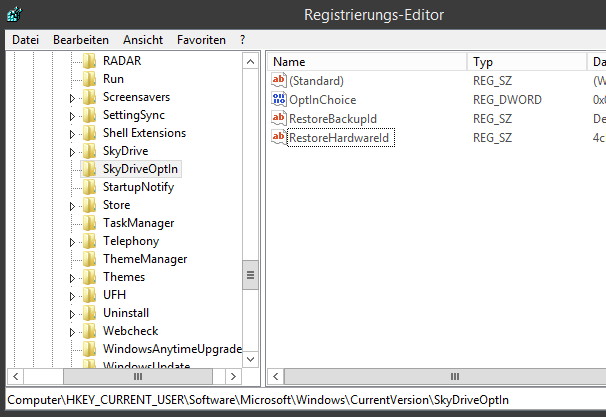The width and height of the screenshot is (606, 417).
Task: Select the RADAR key label
Action: click(x=122, y=61)
